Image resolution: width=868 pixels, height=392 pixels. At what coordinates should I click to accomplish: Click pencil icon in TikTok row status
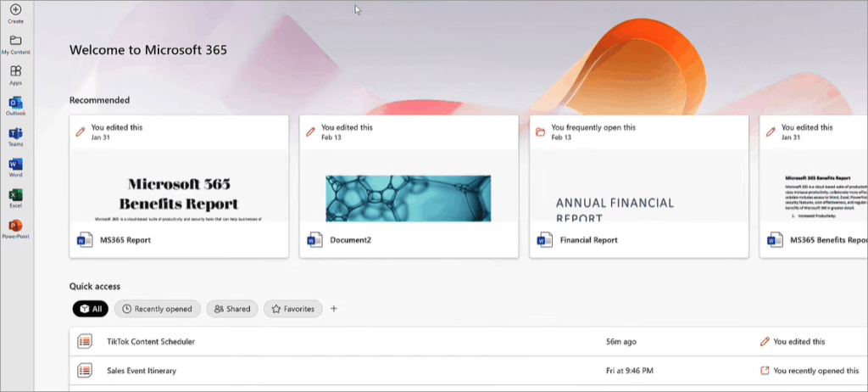[x=765, y=342]
